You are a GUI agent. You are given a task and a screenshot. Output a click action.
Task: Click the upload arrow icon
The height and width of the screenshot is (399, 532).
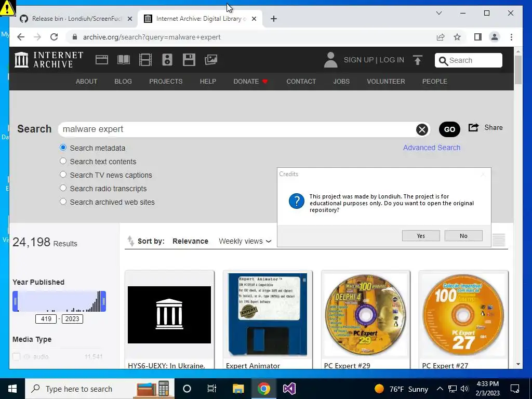pyautogui.click(x=418, y=60)
